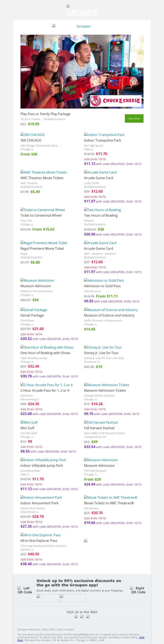Screen dimensions: 164x644
Task: Click the green View Deal button
Action: [x=134, y=119]
